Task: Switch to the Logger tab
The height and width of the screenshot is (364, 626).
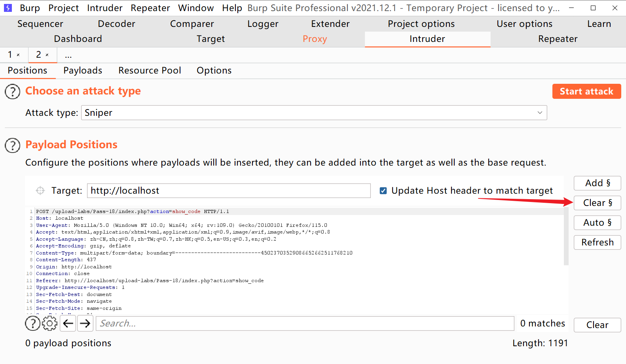Action: 263,24
